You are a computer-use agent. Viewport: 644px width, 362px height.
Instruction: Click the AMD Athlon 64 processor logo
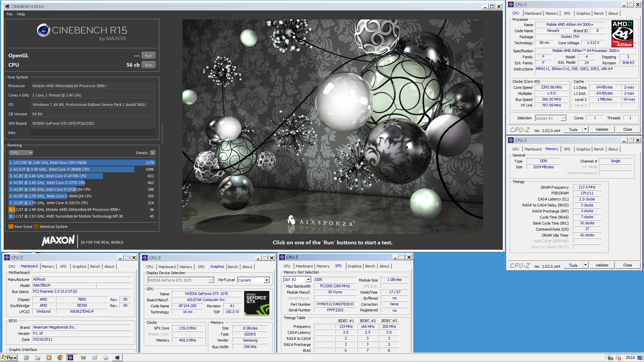(x=622, y=34)
